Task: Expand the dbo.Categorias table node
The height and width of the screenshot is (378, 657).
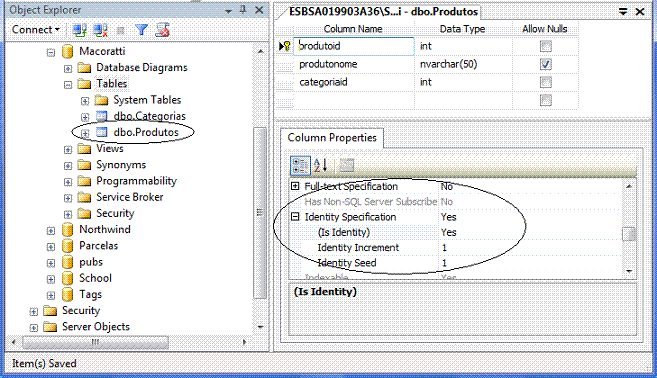Action: 85,117
